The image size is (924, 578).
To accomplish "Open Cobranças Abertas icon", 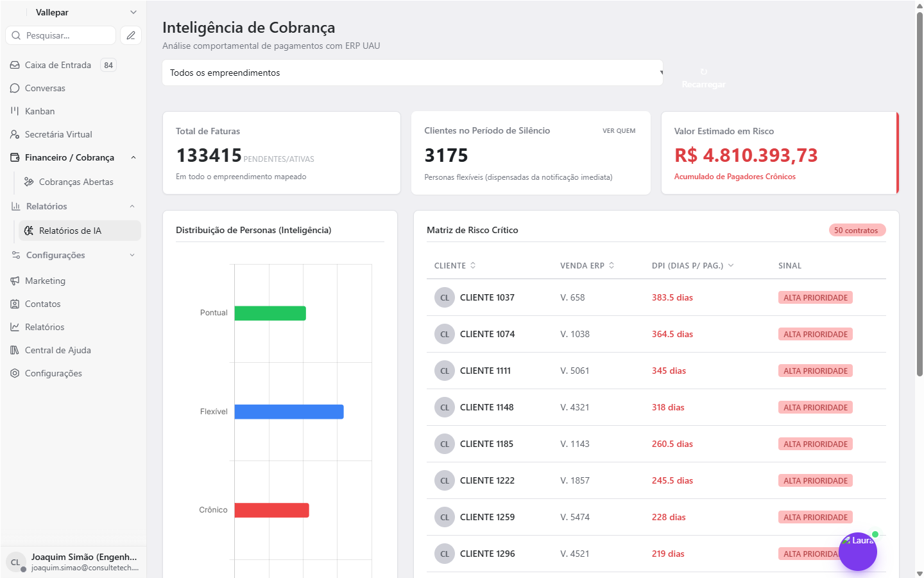I will coord(29,182).
